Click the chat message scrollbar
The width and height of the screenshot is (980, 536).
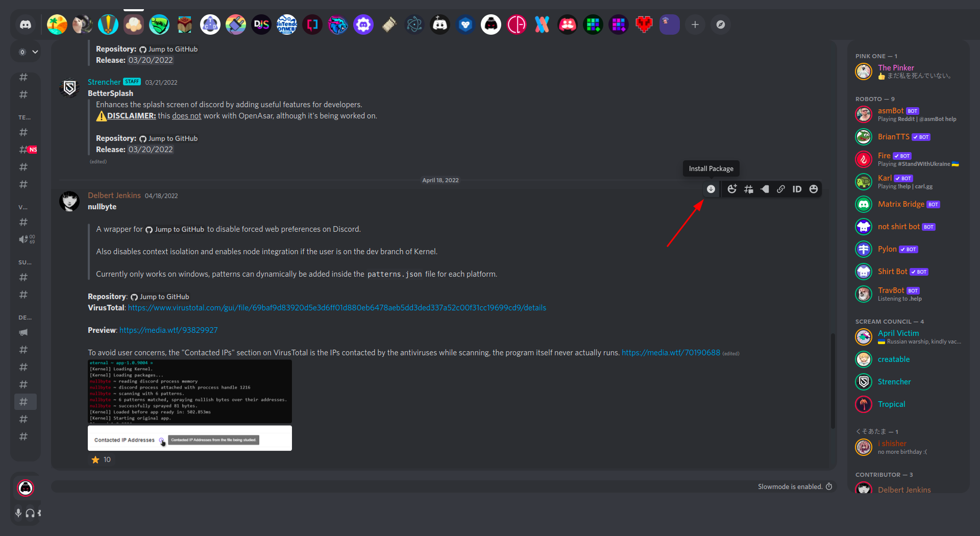tap(833, 380)
